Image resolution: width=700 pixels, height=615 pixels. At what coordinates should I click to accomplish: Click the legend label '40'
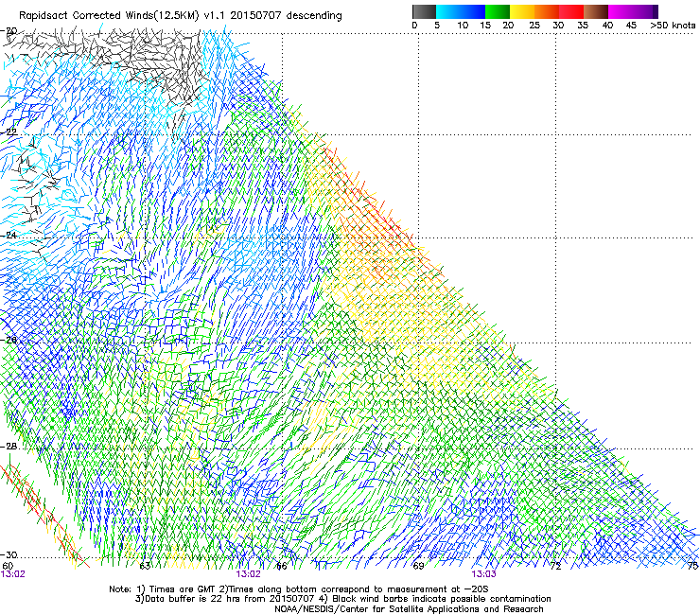coord(607,26)
